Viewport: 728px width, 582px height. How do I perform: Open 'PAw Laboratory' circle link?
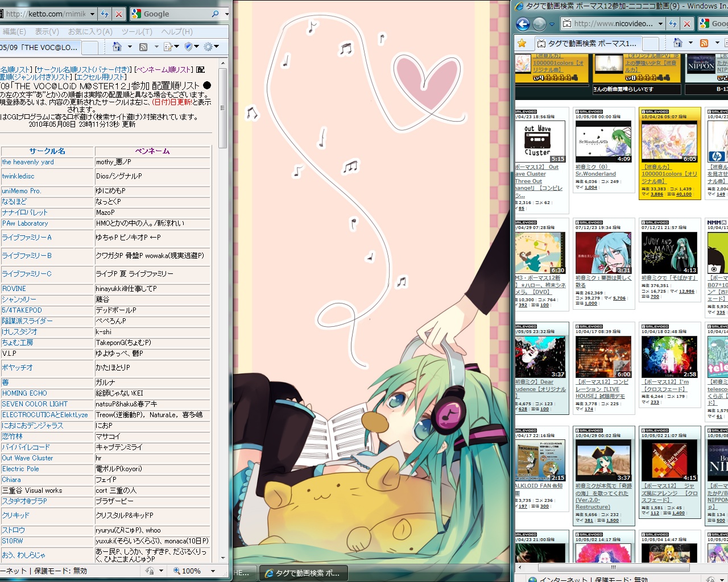point(25,223)
